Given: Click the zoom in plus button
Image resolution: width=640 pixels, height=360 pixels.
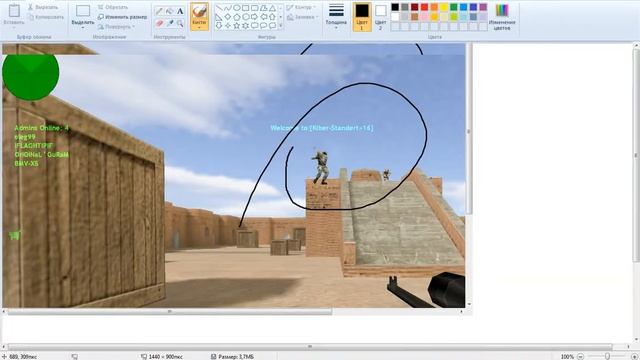Looking at the screenshot, I should point(634,356).
